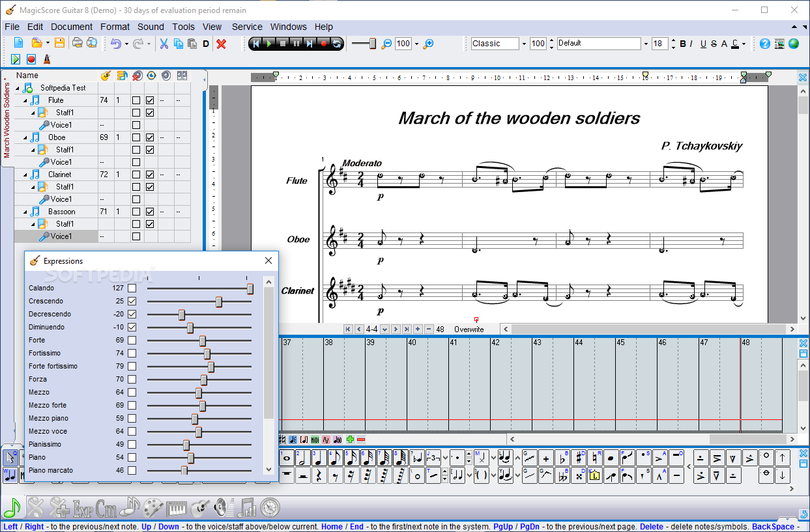Click the Print preview icon

[92, 44]
